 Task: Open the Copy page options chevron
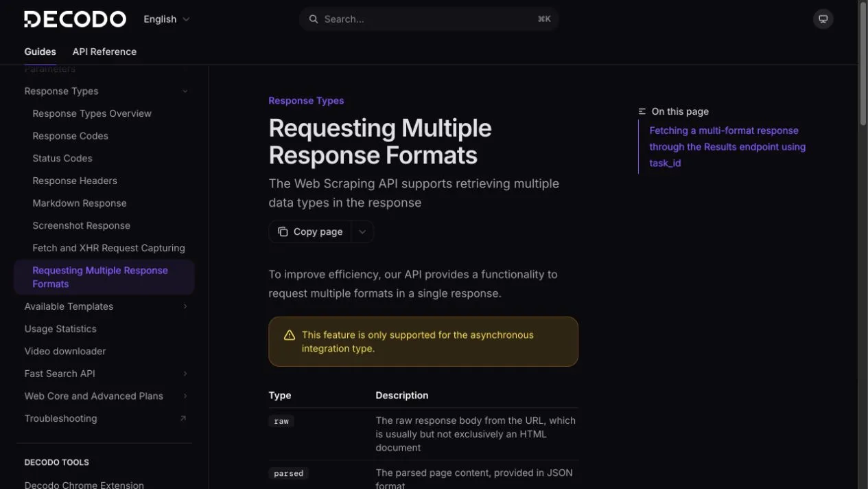pos(362,232)
